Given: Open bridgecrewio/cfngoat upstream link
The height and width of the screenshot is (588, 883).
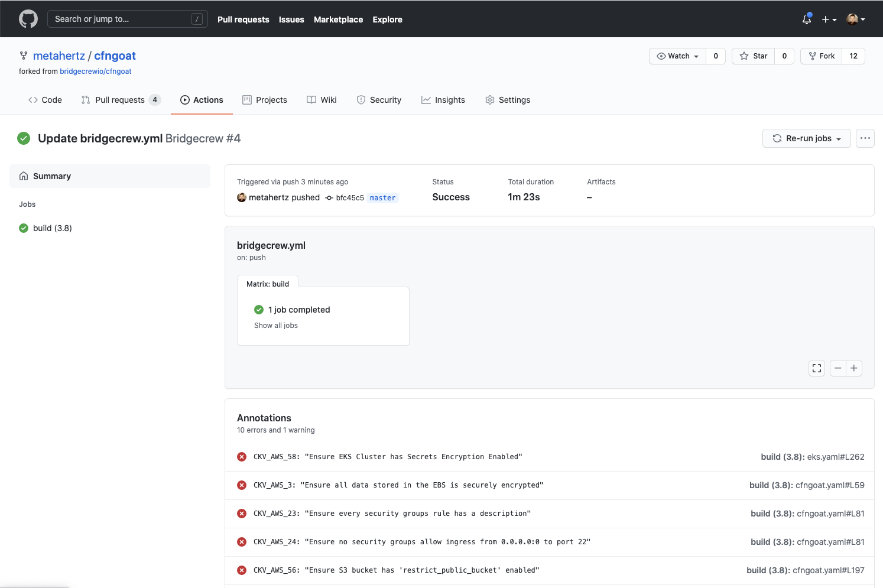Looking at the screenshot, I should pyautogui.click(x=96, y=72).
